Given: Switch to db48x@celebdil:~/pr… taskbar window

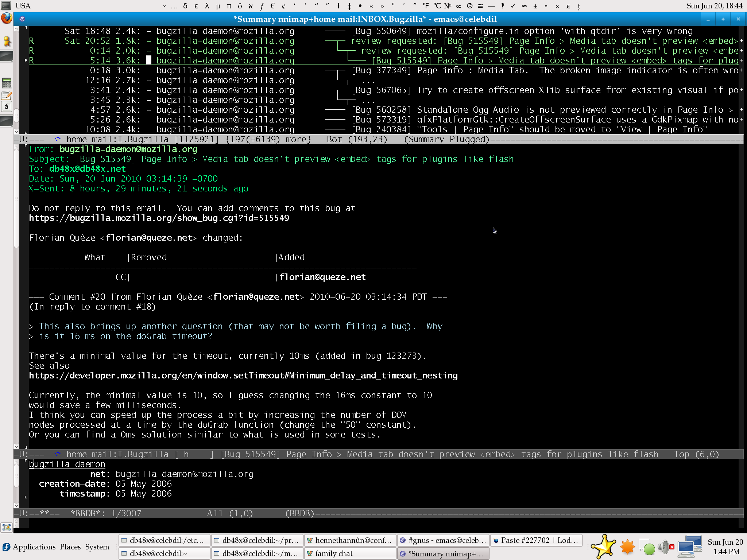Looking at the screenshot, I should pos(257,540).
